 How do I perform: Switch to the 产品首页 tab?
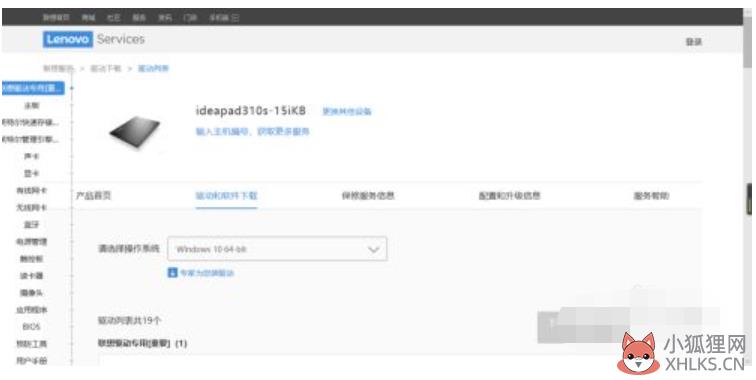94,195
